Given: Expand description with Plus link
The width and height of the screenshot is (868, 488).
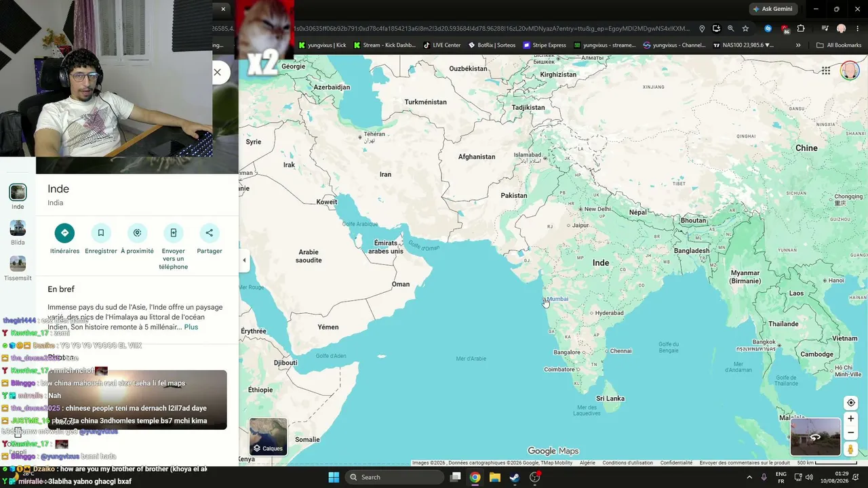Looking at the screenshot, I should pos(191,327).
